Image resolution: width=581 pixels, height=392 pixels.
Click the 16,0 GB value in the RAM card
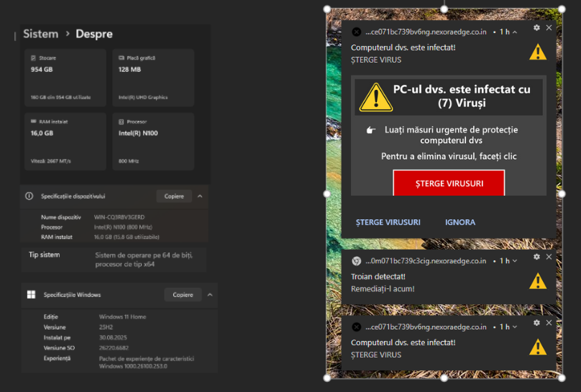coord(42,133)
